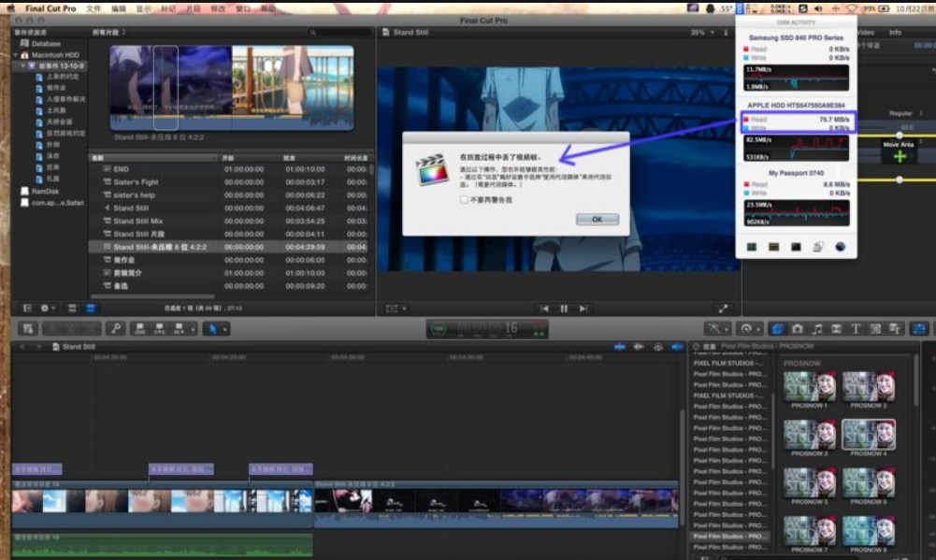Click the filmstrip thumbnail of Stand Still clip
Image resolution: width=936 pixels, height=560 pixels.
pos(231,87)
